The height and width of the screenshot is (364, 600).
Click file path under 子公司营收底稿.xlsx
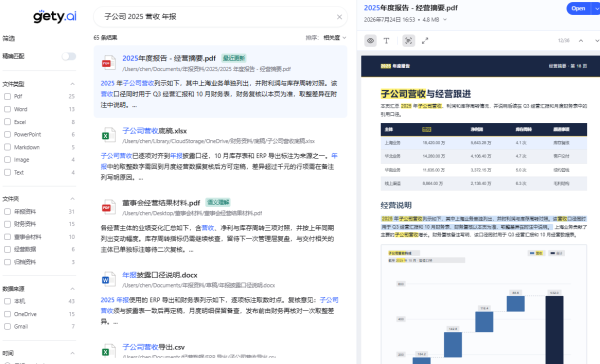pyautogui.click(x=218, y=141)
